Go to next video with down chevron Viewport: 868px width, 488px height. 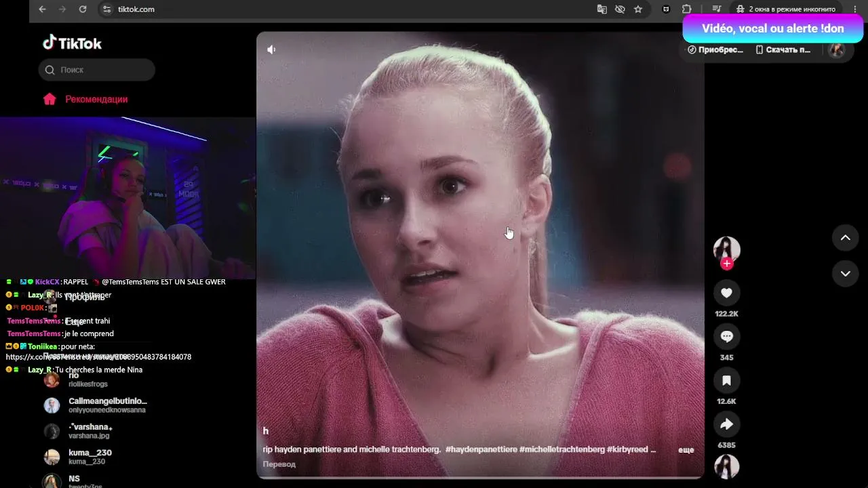tap(846, 274)
